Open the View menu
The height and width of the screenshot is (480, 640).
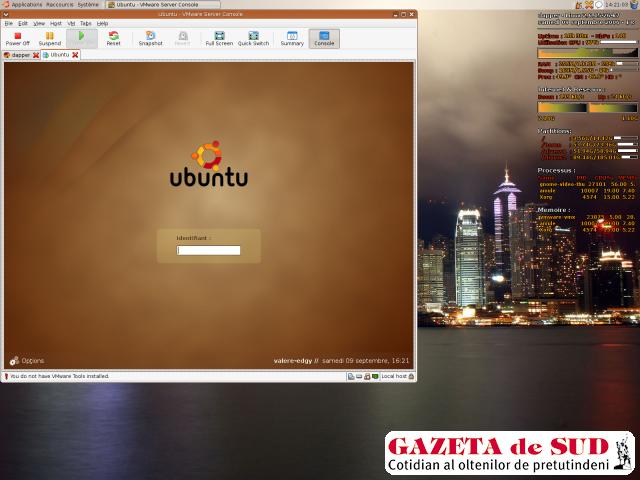pos(39,24)
